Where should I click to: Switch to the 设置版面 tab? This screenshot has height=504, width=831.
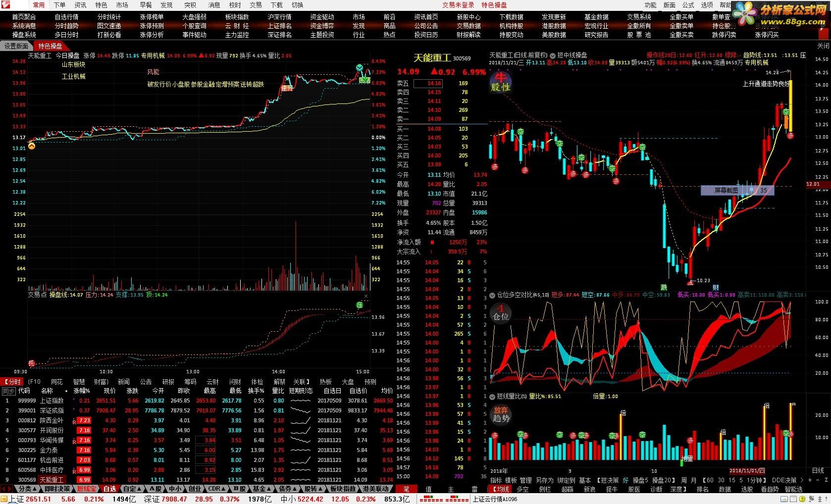tap(17, 46)
